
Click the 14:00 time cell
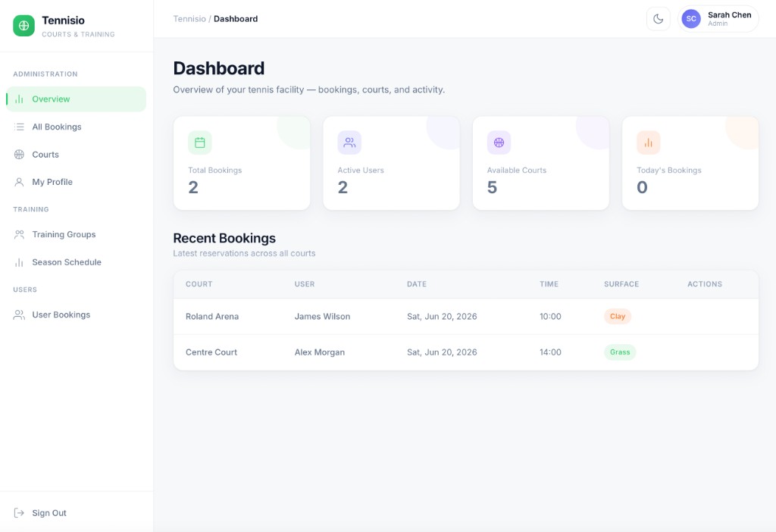pyautogui.click(x=550, y=352)
